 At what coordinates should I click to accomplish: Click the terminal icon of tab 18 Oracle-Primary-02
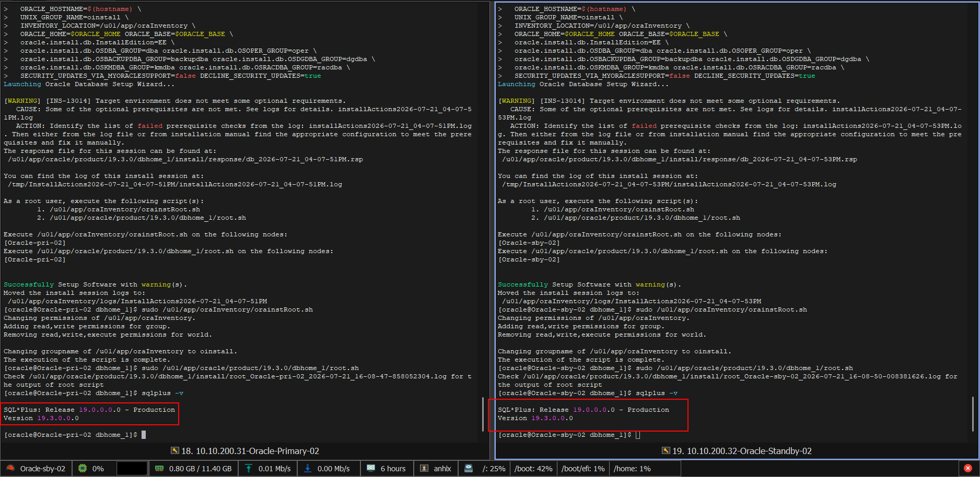pos(175,451)
